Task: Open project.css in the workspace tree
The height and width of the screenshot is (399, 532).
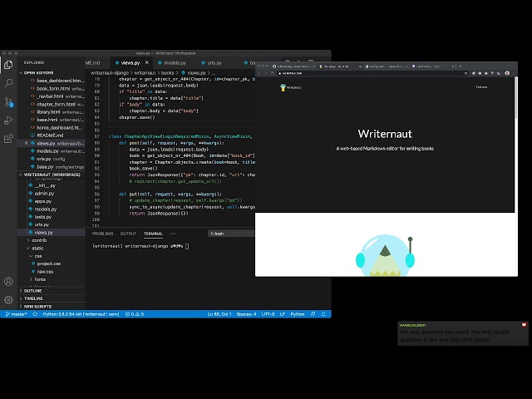Action: (49, 264)
